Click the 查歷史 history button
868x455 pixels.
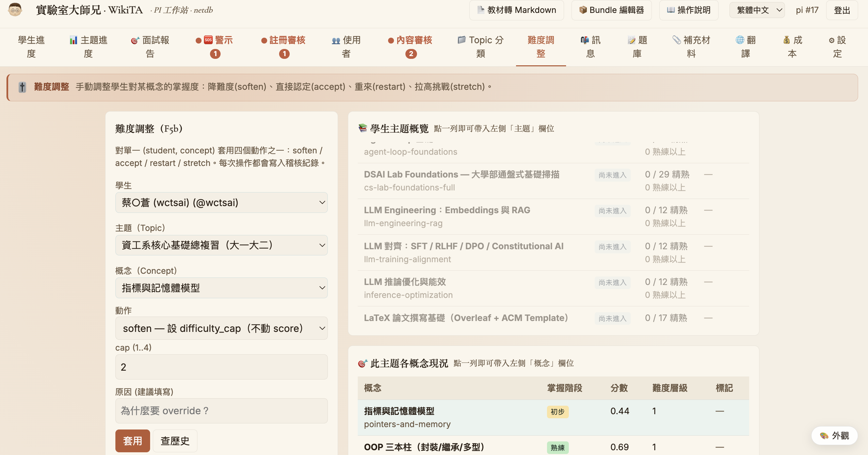pyautogui.click(x=175, y=441)
